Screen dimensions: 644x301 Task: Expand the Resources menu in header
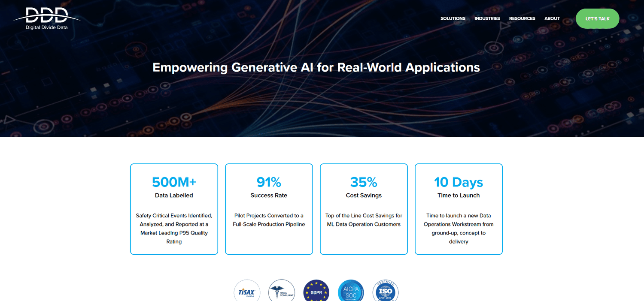click(x=522, y=18)
